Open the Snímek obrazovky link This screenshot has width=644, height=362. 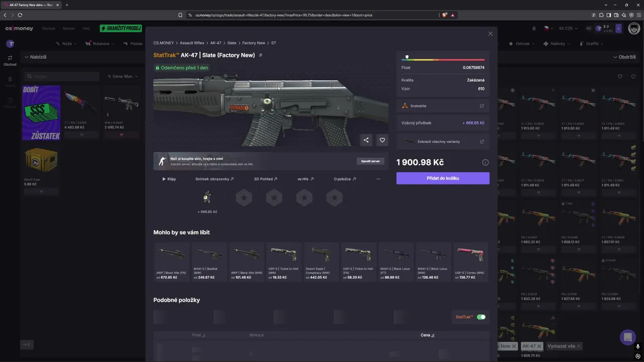(x=214, y=179)
